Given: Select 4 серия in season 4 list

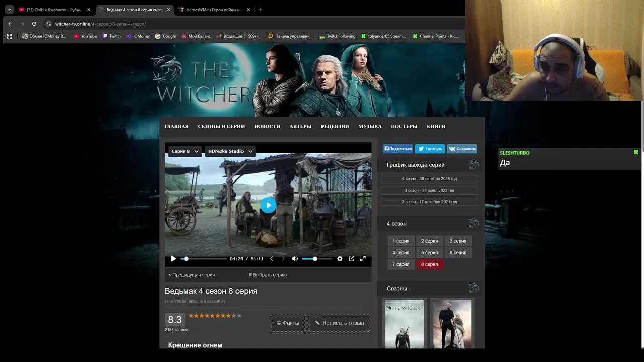Looking at the screenshot, I should pos(401,253).
